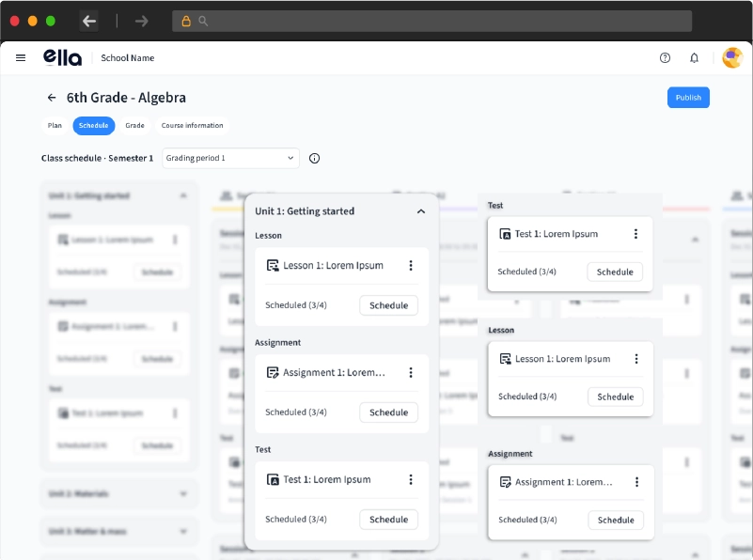
Task: Open three-dot menu for Test 1 in center panel
Action: coord(411,480)
